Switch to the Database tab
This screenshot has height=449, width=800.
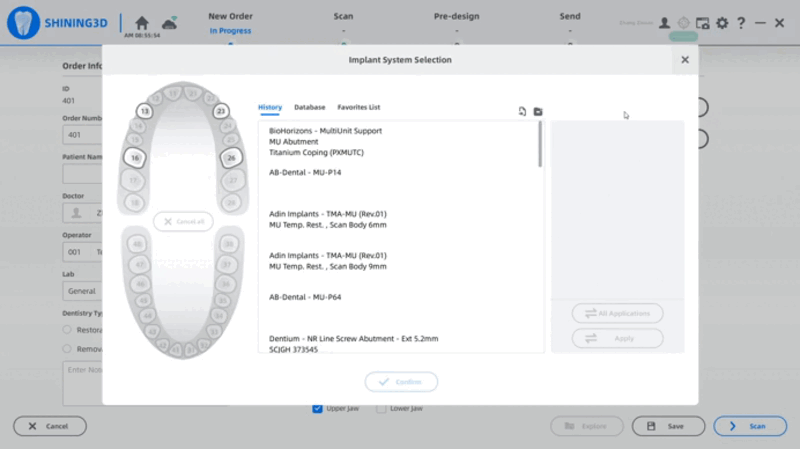(310, 107)
